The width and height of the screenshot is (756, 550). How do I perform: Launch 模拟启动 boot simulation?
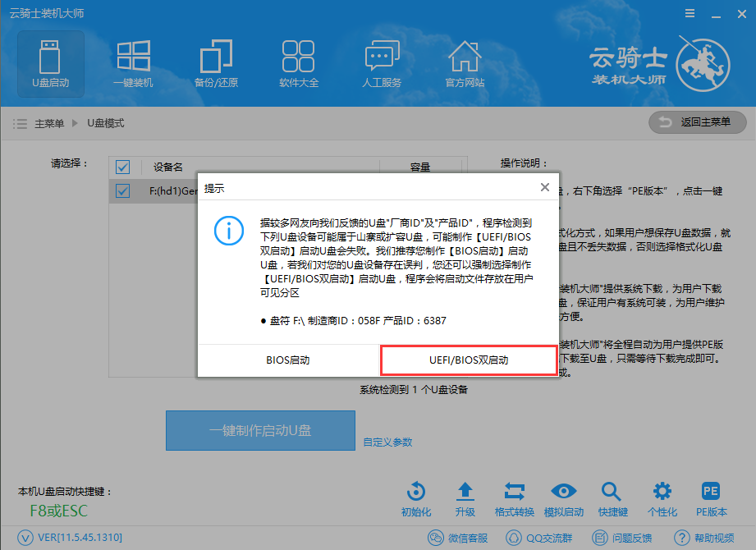tap(563, 497)
